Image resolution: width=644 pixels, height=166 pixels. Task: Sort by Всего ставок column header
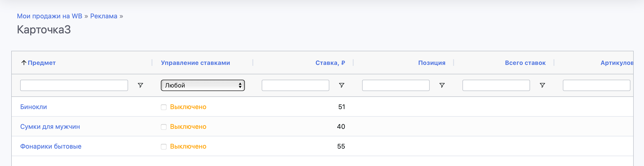coord(525,63)
